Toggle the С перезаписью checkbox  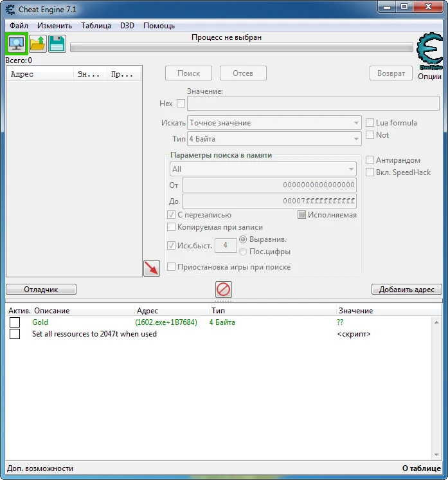tap(171, 215)
